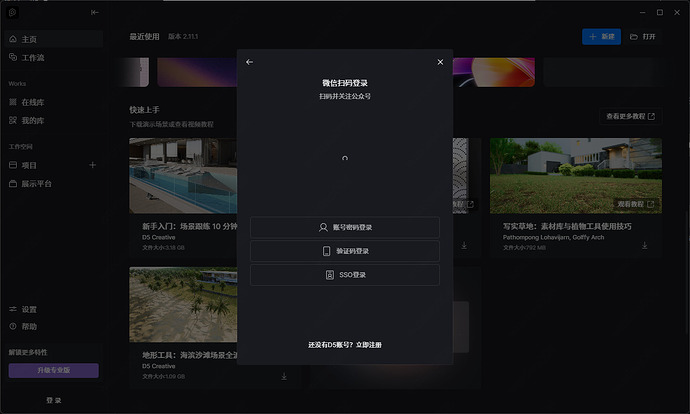Click the 新建 new button

602,37
